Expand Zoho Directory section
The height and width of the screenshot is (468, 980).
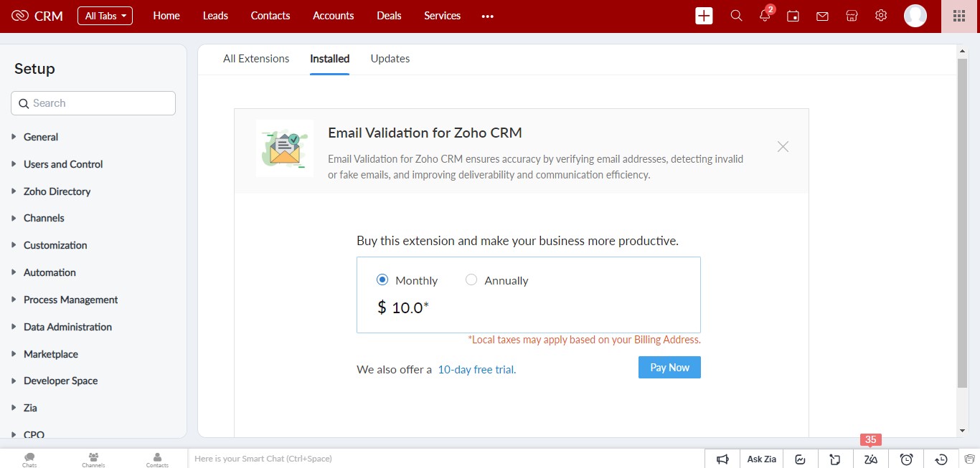click(x=57, y=191)
